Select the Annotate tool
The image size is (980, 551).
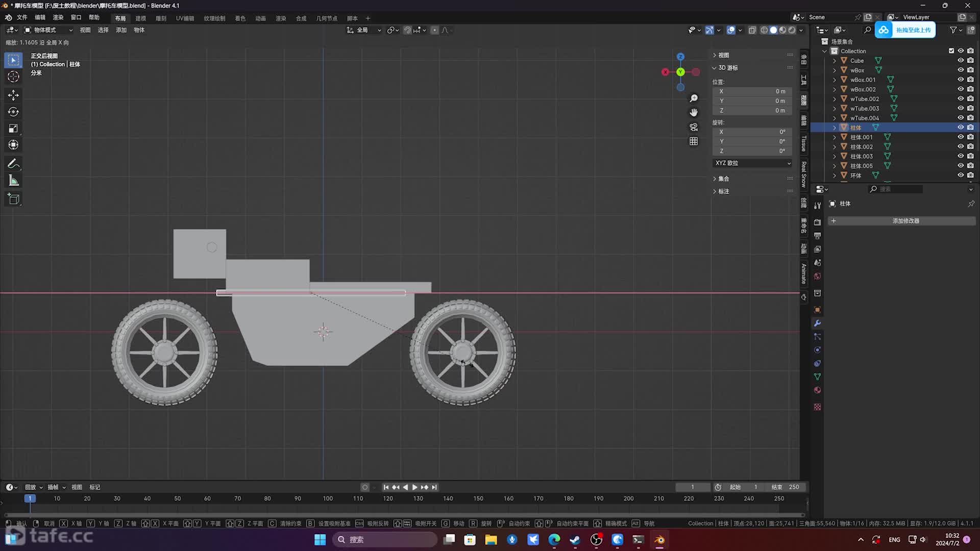tap(14, 164)
